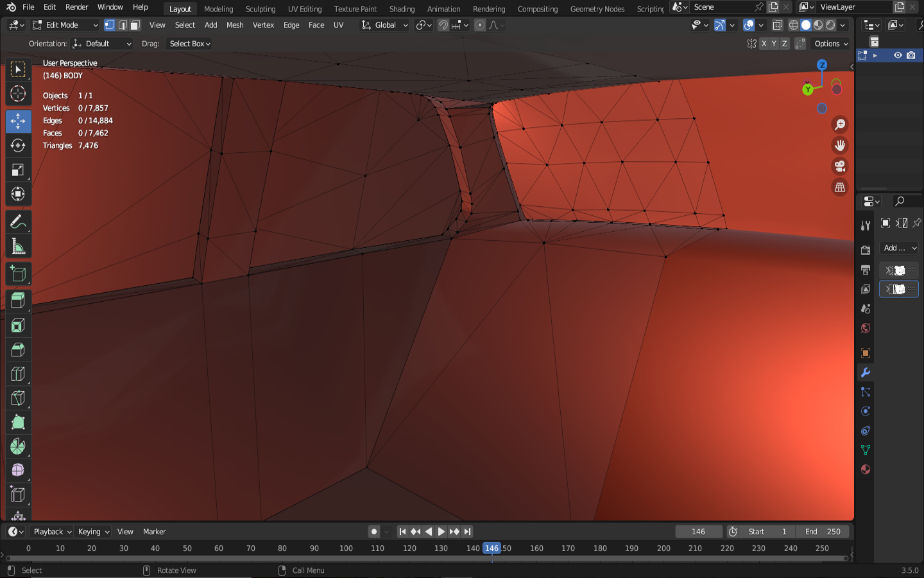The width and height of the screenshot is (924, 578).
Task: Open the Edit Mode dropdown
Action: (65, 25)
